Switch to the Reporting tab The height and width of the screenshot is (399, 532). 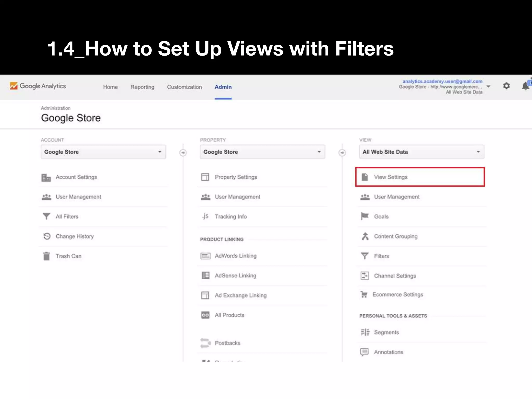click(142, 87)
